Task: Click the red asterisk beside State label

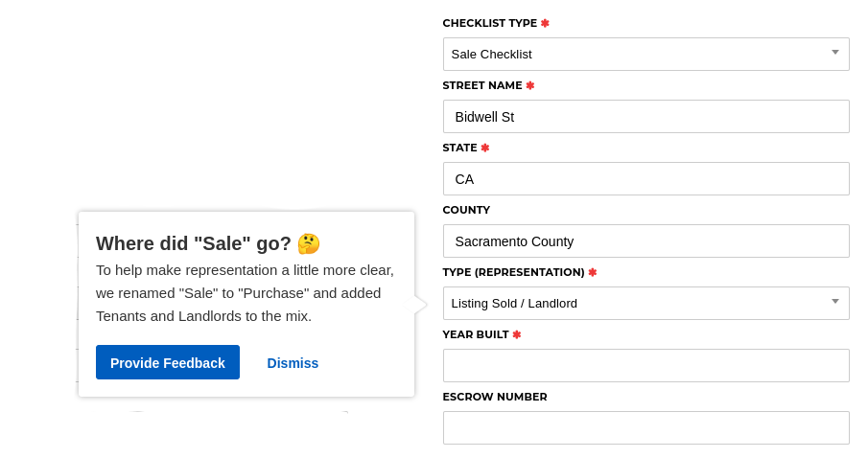Action: tap(485, 148)
